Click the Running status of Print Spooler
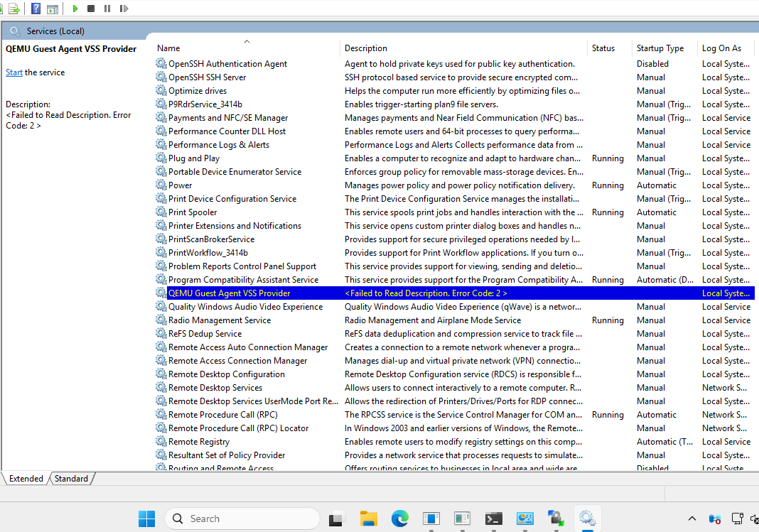 (x=608, y=212)
